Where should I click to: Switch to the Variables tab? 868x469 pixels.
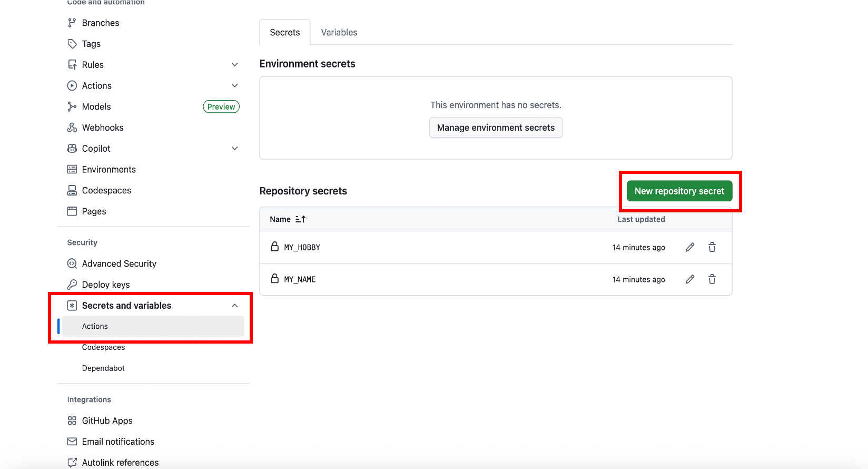[339, 32]
